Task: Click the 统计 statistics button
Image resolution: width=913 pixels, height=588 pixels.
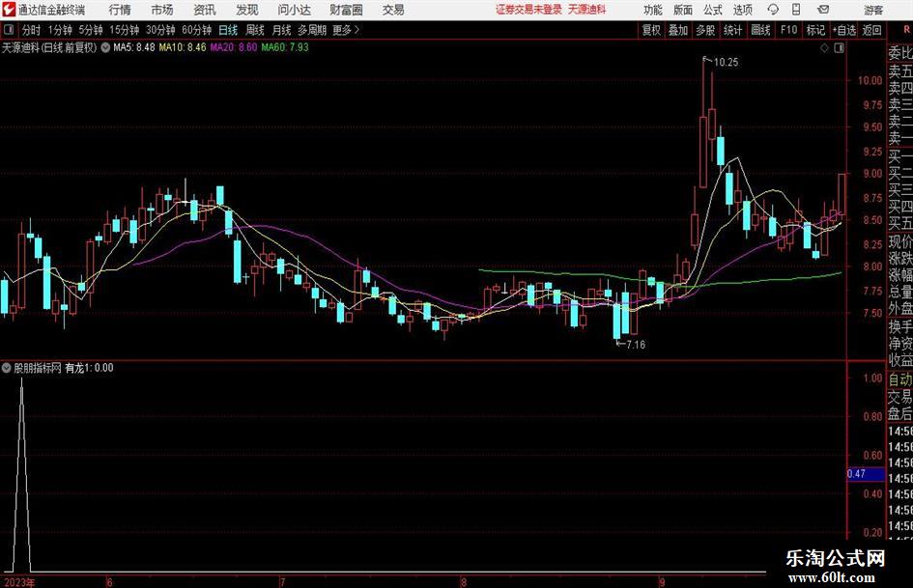Action: (x=732, y=30)
